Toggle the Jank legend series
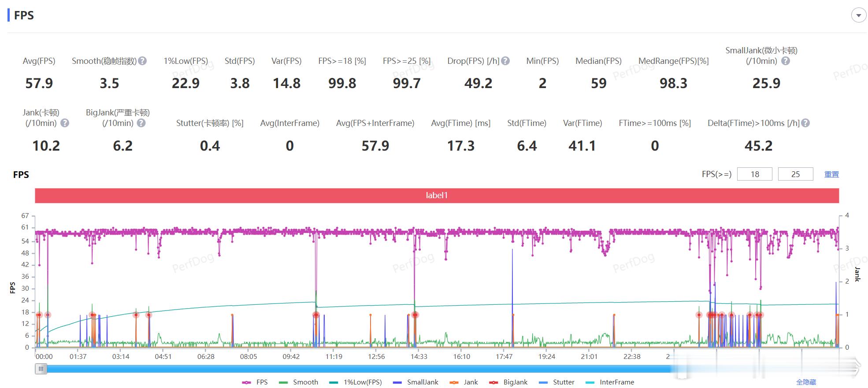The width and height of the screenshot is (868, 388). tap(464, 382)
